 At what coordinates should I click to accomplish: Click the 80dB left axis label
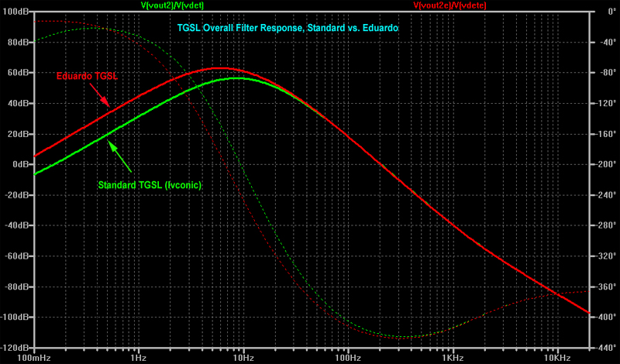click(17, 42)
